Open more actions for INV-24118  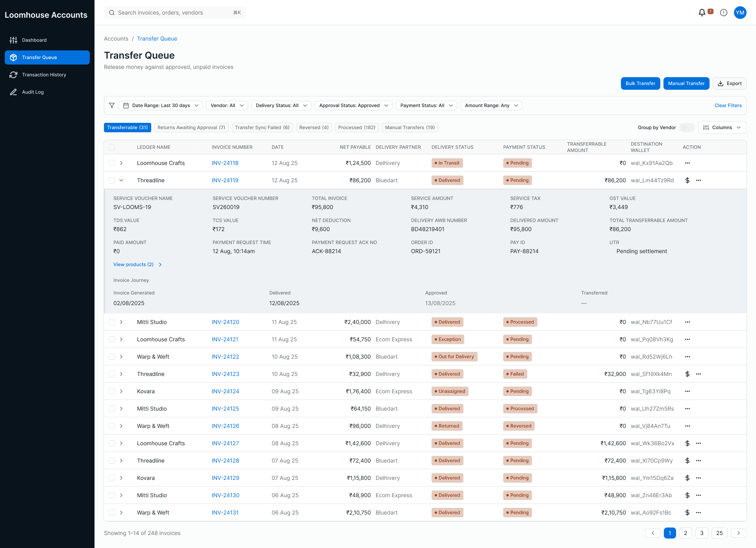[687, 163]
